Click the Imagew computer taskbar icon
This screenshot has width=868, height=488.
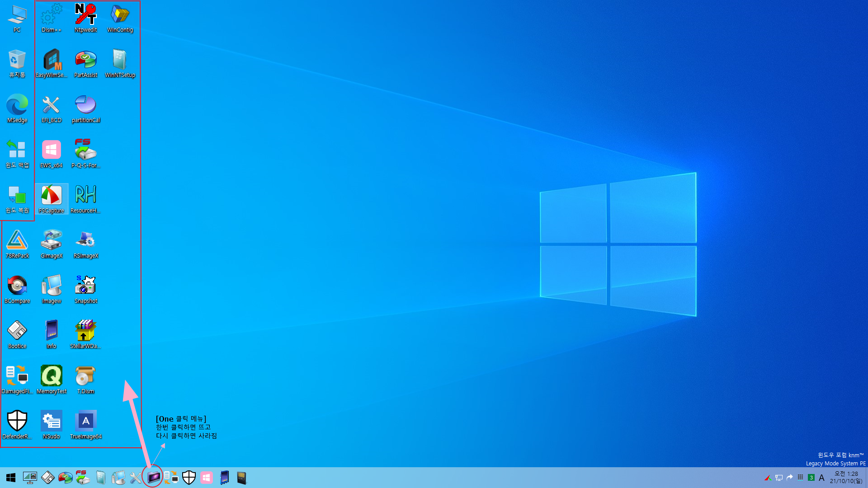pyautogui.click(x=118, y=478)
